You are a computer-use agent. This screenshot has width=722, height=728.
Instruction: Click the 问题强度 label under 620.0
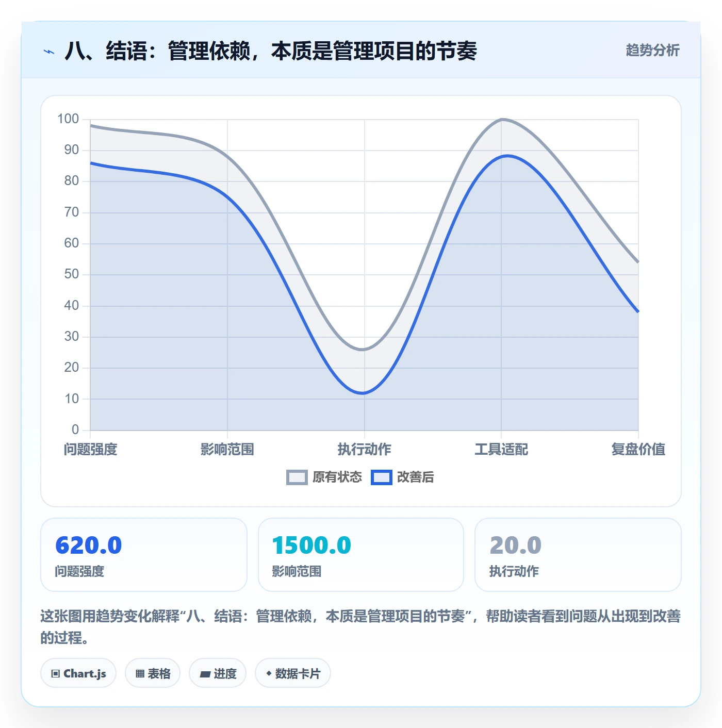click(80, 571)
